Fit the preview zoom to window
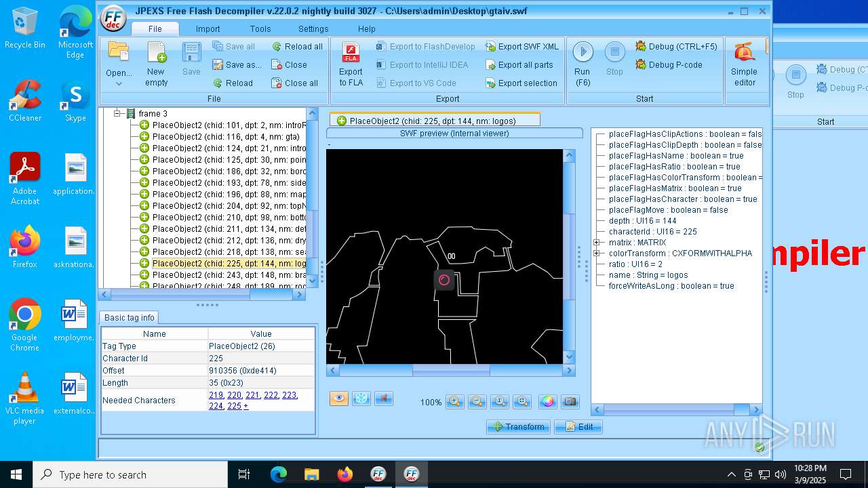868x488 pixels. pyautogui.click(x=522, y=402)
